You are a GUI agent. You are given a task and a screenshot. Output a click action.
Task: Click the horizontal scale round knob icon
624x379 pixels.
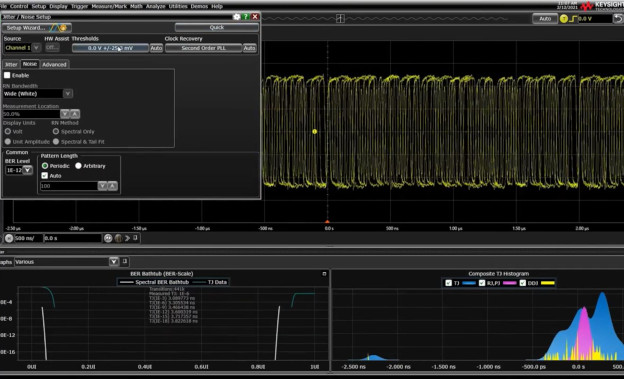(9, 238)
